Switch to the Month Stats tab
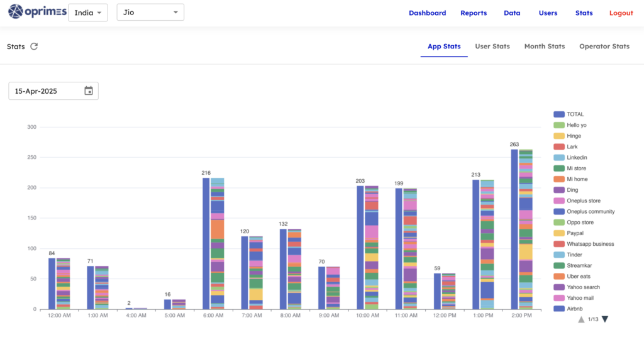This screenshot has width=644, height=352. 544,47
